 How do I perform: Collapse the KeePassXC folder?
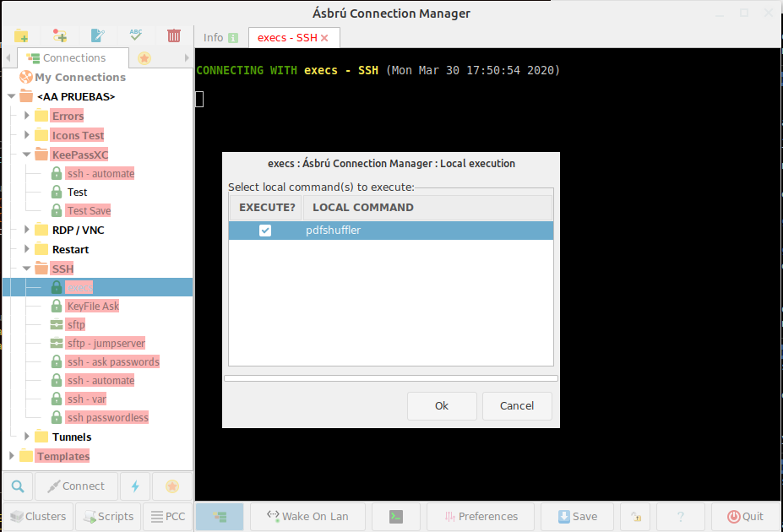pos(27,155)
